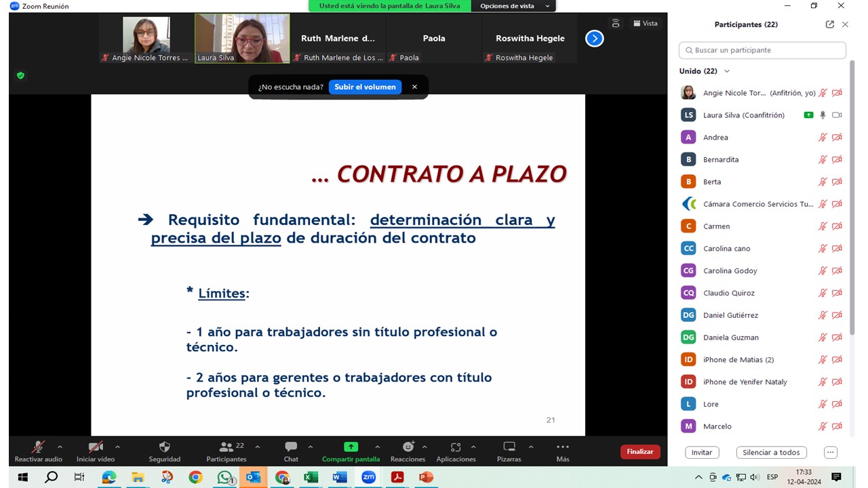The height and width of the screenshot is (488, 868).
Task: Click Laura Silva's camera icon in list
Action: pyautogui.click(x=837, y=115)
